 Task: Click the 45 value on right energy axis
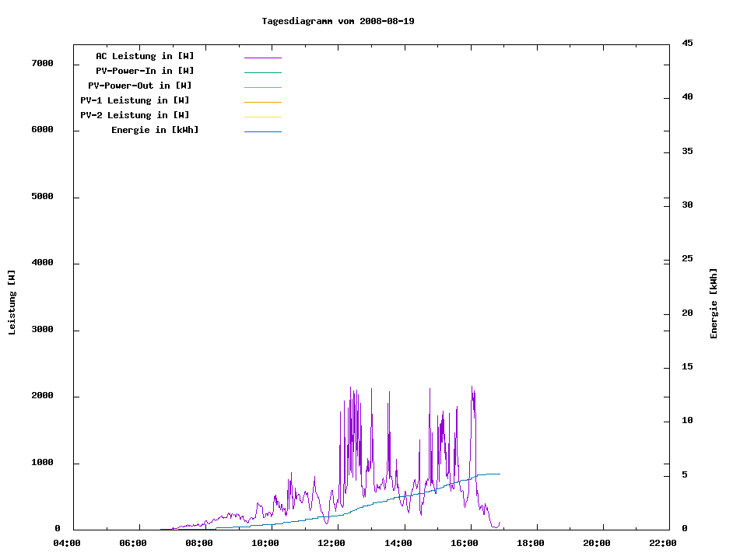(x=688, y=43)
